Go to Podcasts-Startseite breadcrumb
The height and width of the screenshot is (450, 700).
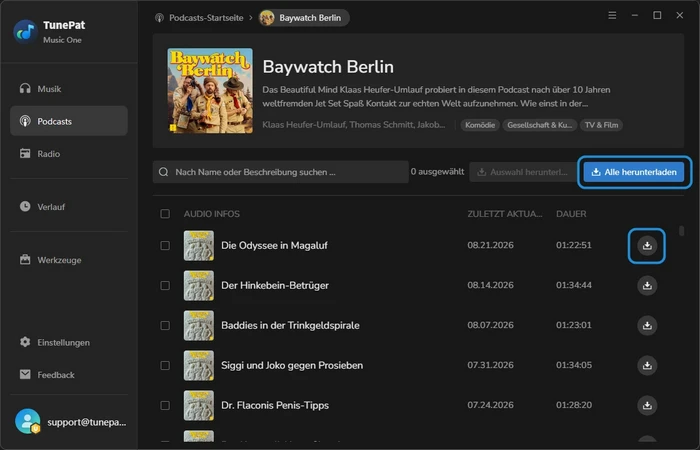tap(206, 18)
